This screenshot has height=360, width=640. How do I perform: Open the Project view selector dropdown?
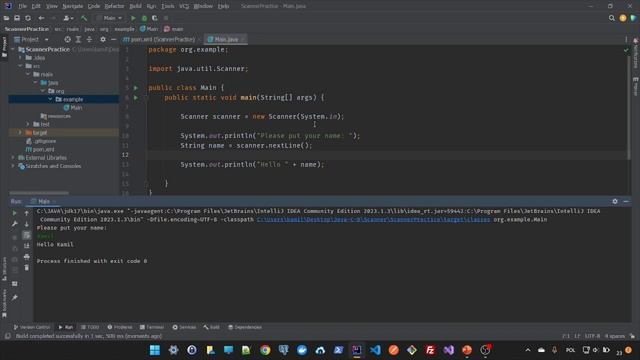(x=31, y=39)
